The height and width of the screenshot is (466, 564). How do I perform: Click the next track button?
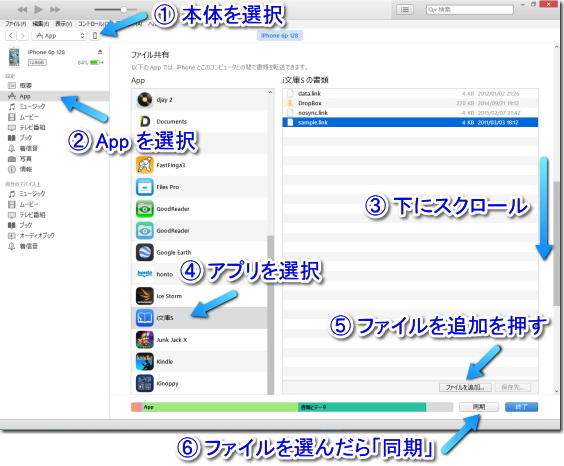point(55,9)
